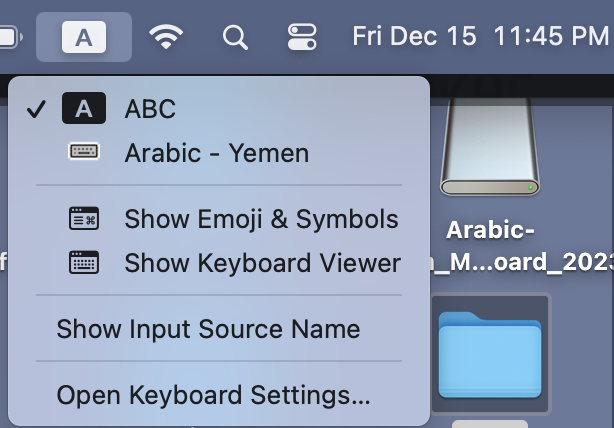The image size is (614, 428).
Task: Click the black "A" icon beside ABC
Action: pos(84,108)
